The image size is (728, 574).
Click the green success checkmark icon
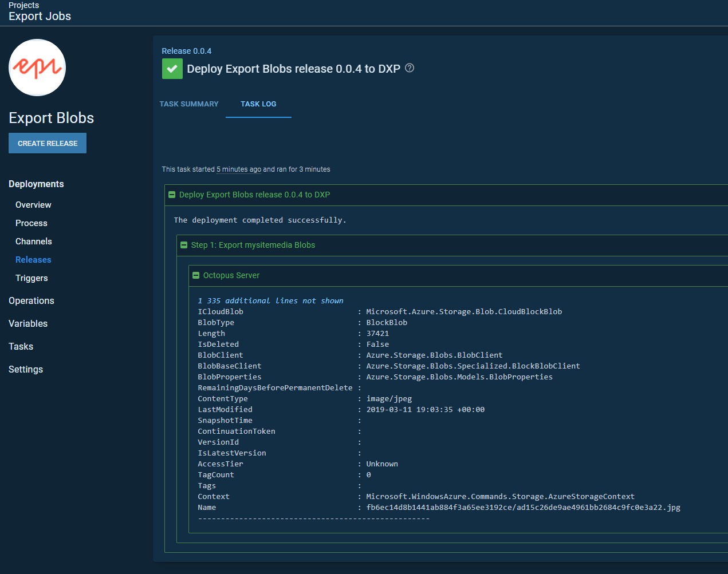coord(172,69)
